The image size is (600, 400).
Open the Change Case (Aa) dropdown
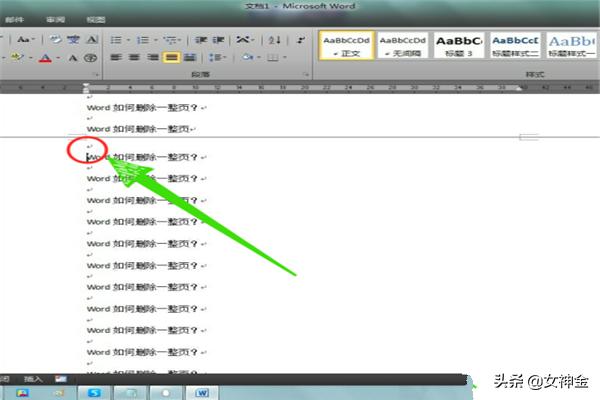[24, 39]
